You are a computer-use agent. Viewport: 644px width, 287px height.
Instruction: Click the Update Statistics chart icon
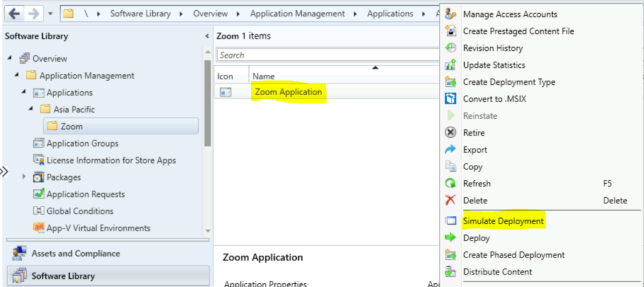[x=450, y=65]
